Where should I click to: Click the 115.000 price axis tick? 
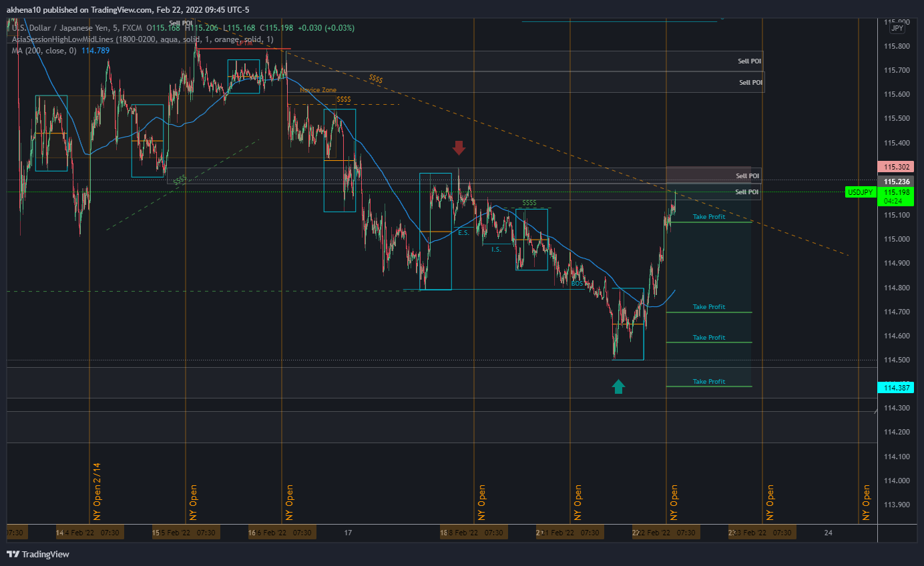tap(895, 240)
